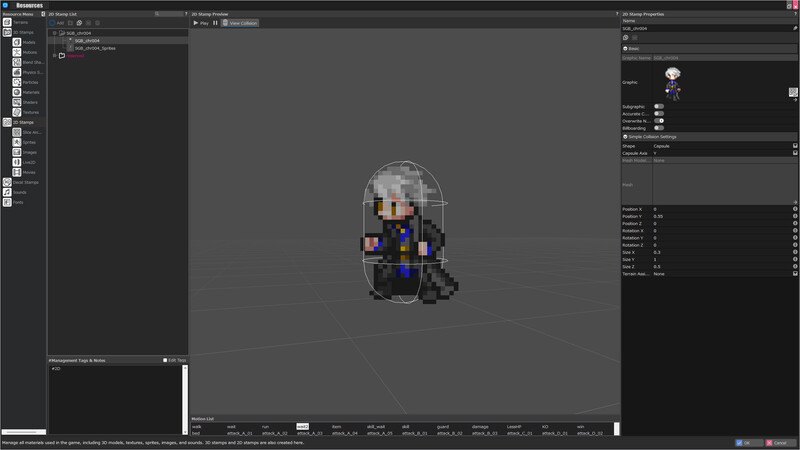This screenshot has height=450, width=800.
Task: Select 3D Stamps in the Resource Menu
Action: point(18,32)
